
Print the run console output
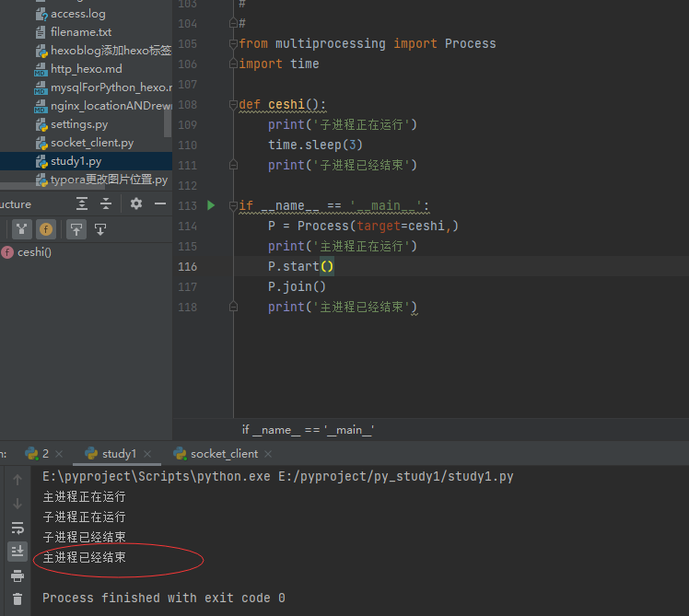coord(18,575)
